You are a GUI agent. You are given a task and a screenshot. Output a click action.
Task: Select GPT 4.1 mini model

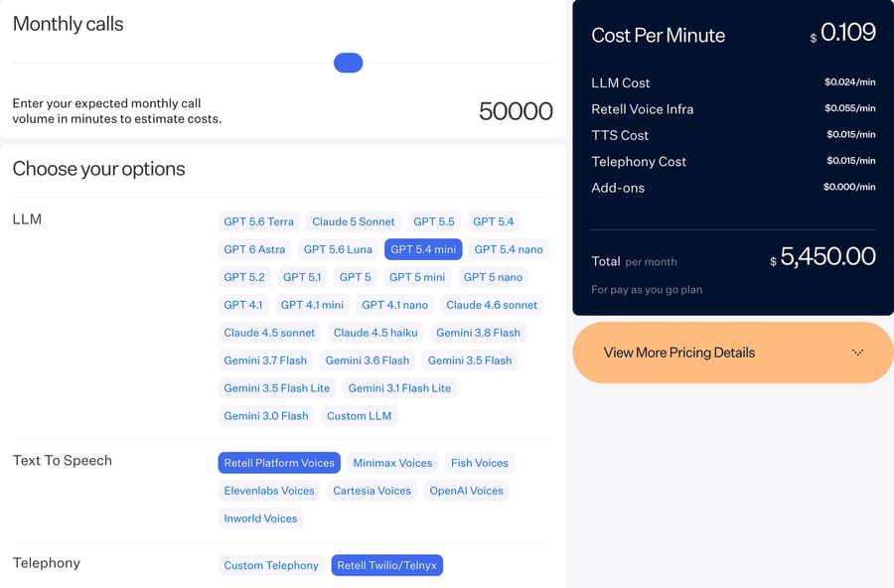point(312,305)
